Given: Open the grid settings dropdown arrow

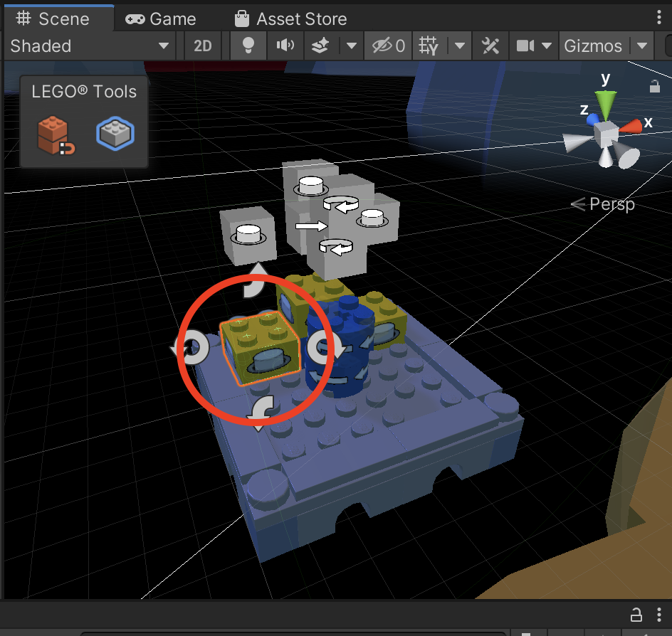Looking at the screenshot, I should click(x=460, y=46).
